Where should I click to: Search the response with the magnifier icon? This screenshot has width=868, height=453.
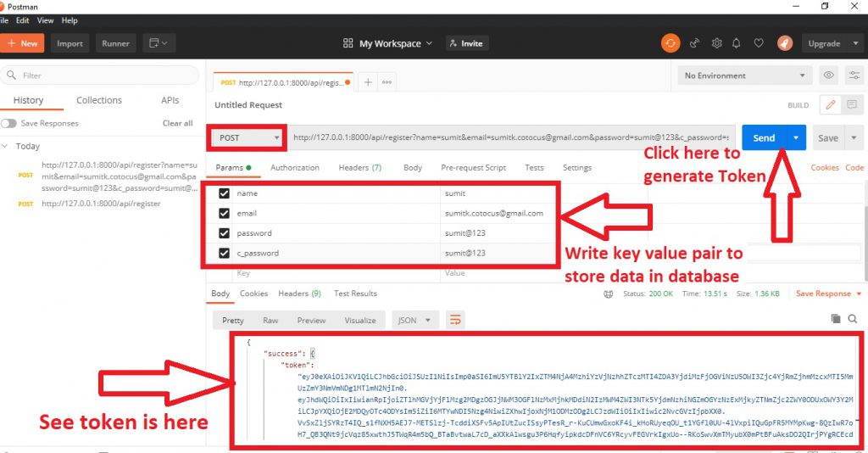pos(853,319)
